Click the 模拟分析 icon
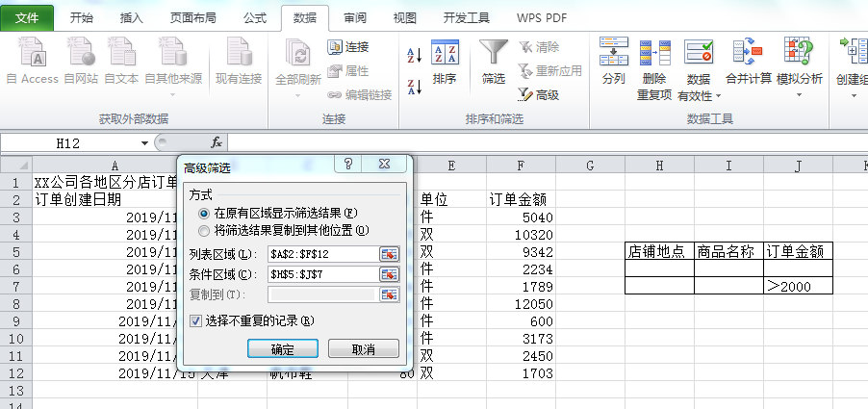This screenshot has width=868, height=409. click(x=799, y=51)
